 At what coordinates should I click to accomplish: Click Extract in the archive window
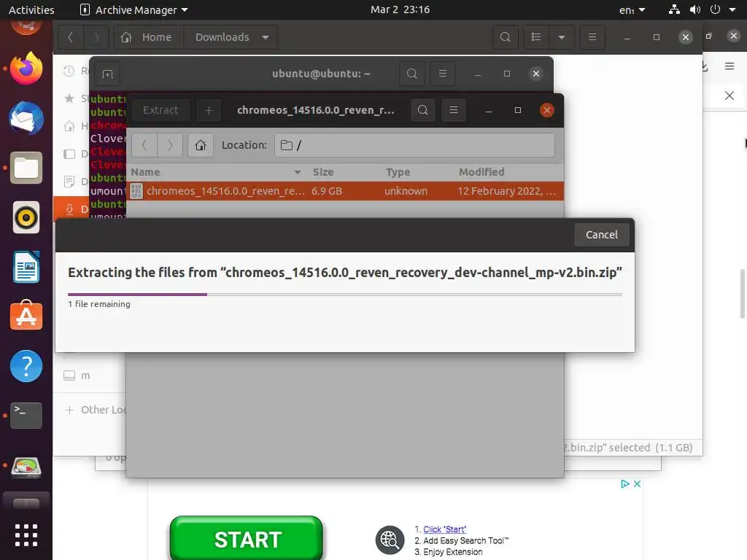click(x=160, y=111)
